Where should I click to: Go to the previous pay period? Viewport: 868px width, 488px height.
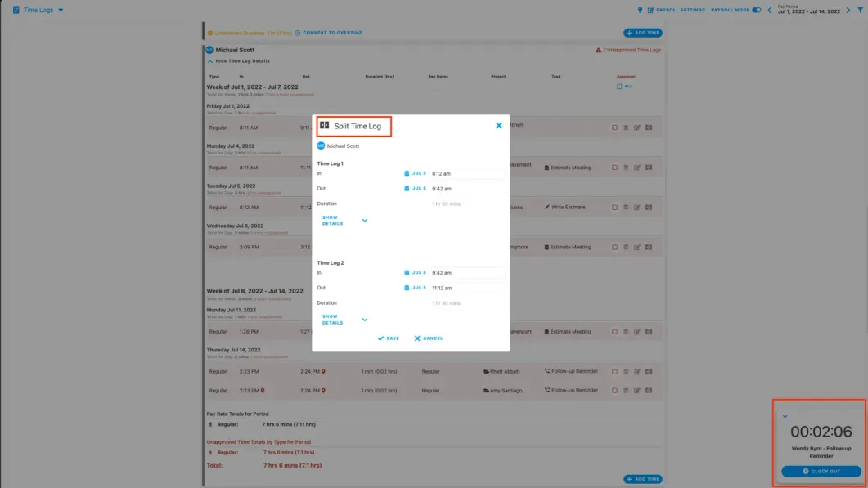tap(769, 10)
